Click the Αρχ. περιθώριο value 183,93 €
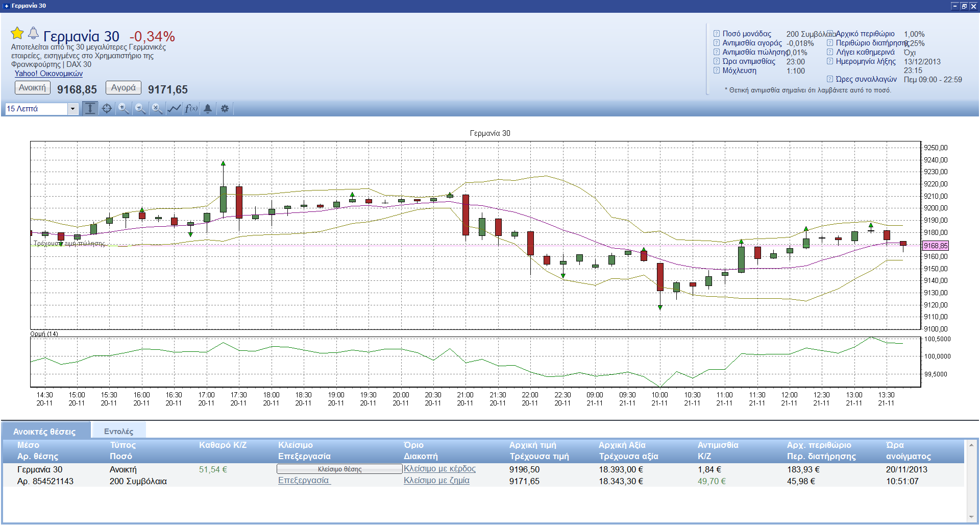Viewport: 980px width, 525px height. click(x=803, y=469)
